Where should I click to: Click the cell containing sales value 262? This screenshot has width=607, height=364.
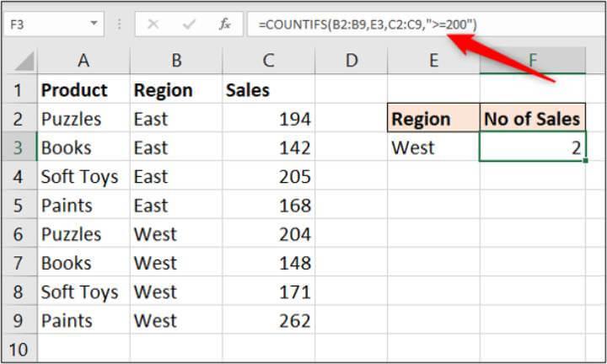[x=267, y=321]
